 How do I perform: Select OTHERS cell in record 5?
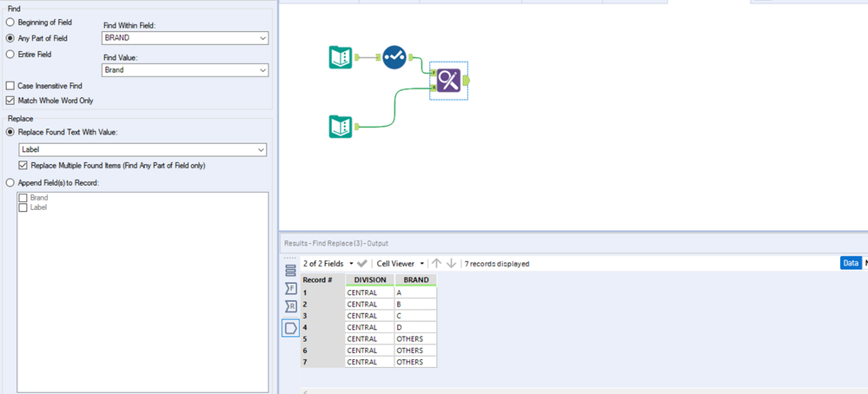pos(415,338)
